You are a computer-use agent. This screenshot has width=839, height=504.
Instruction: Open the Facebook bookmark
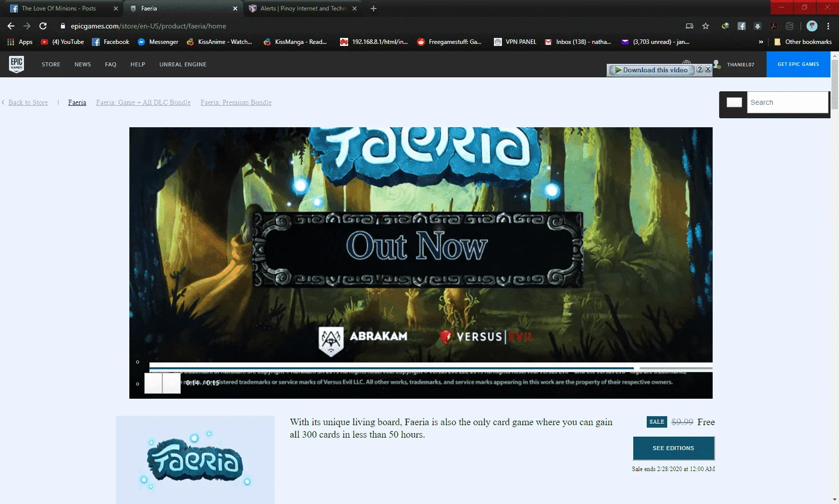tap(111, 42)
